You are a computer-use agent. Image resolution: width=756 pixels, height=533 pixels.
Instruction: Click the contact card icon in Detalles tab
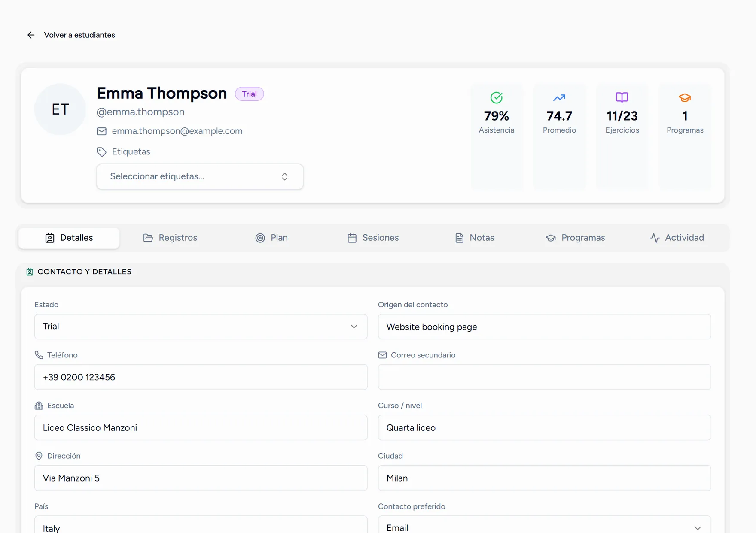50,238
